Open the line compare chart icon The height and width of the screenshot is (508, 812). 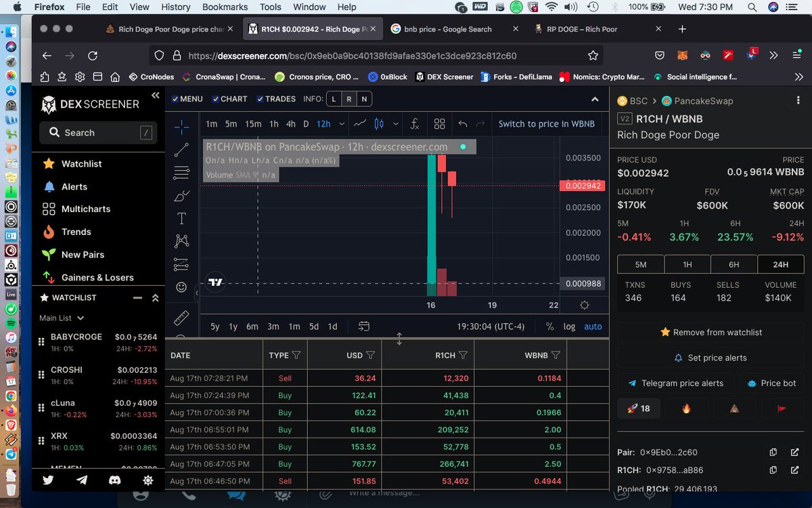click(360, 124)
